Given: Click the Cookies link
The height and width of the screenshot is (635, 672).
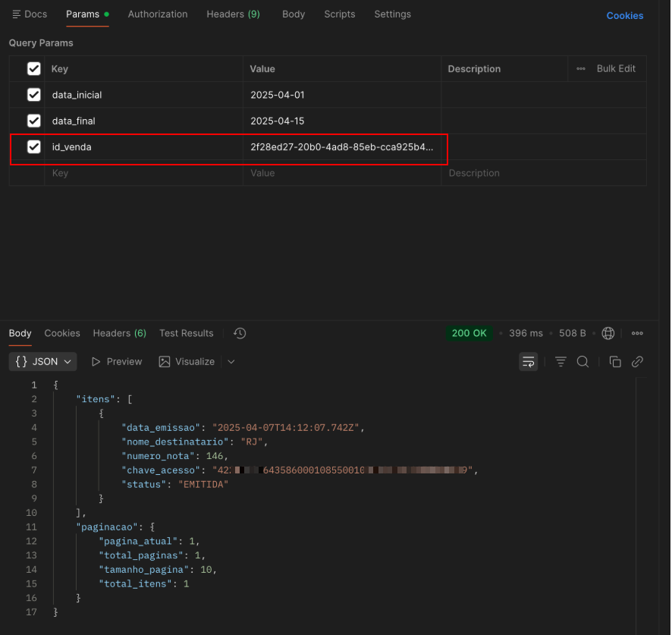Looking at the screenshot, I should [624, 15].
